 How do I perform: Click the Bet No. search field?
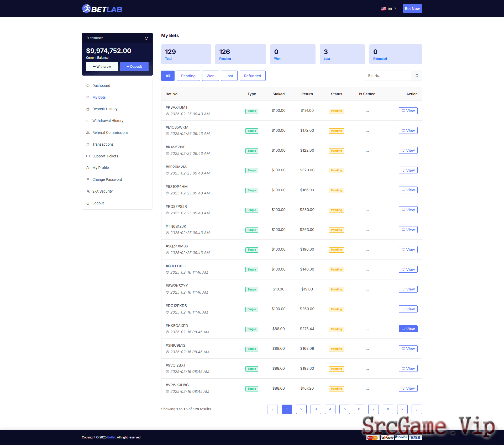coord(388,76)
